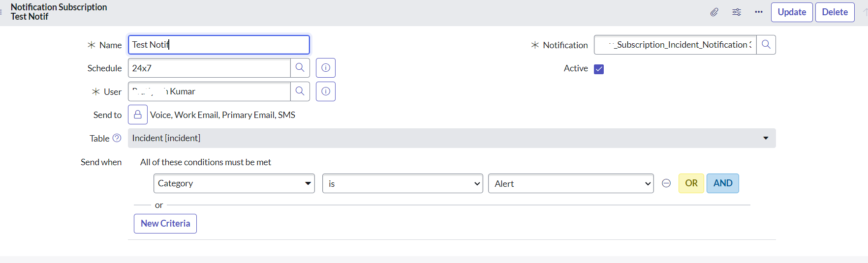Open the more options ellipsis menu

pyautogui.click(x=759, y=12)
